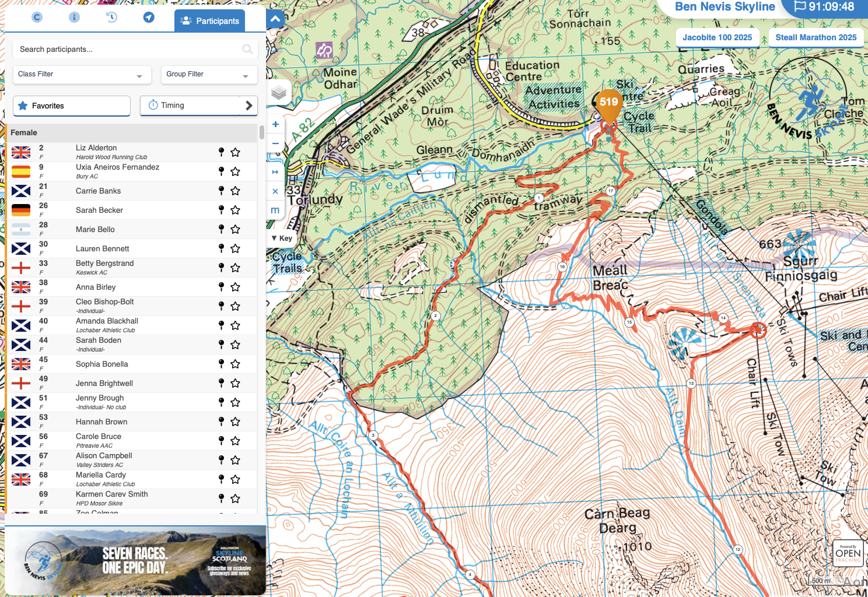Click pin icon for Hannah Brown
Image resolution: width=868 pixels, height=597 pixels.
[x=221, y=422]
